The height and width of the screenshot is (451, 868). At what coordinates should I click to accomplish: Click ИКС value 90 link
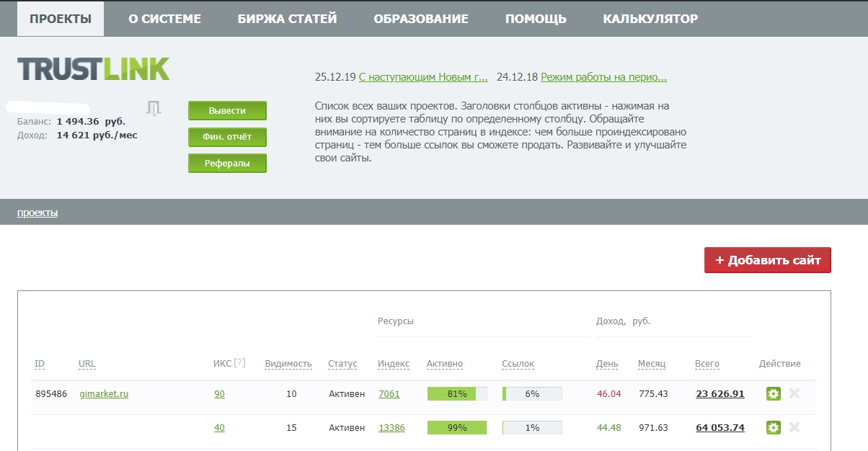[219, 393]
